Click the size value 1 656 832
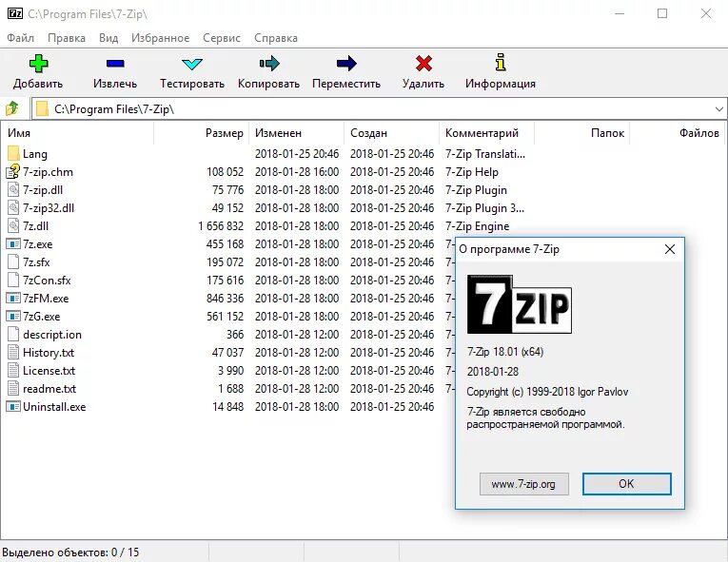728x562 pixels. click(221, 226)
